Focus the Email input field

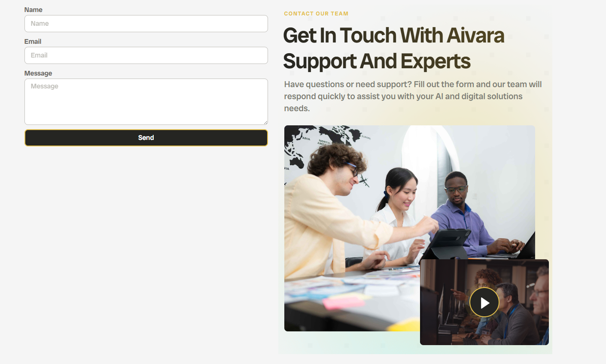pyautogui.click(x=146, y=55)
